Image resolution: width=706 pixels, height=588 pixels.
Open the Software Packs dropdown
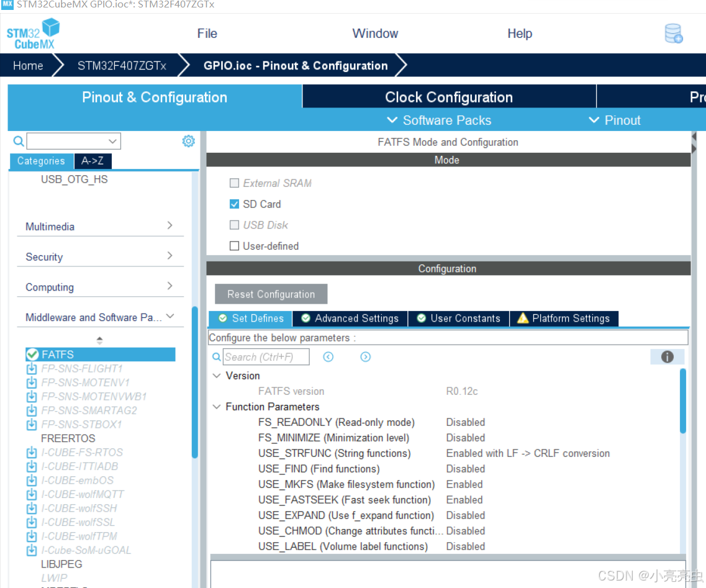tap(439, 120)
